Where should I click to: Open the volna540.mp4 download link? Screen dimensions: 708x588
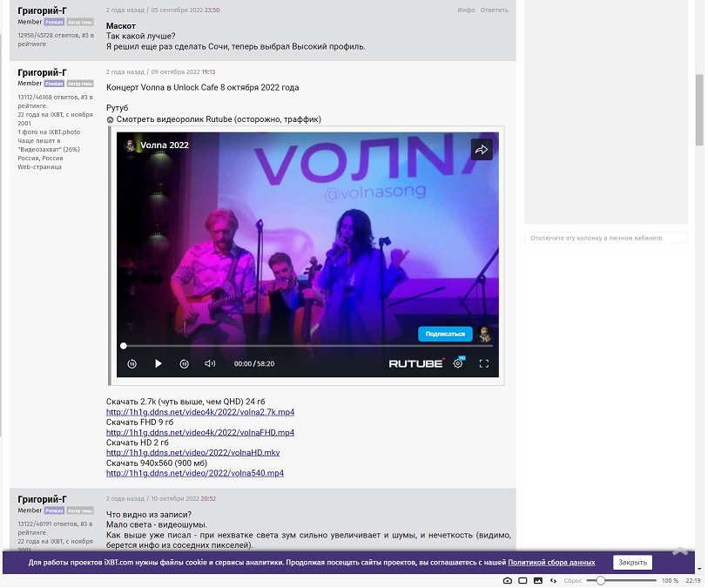click(x=195, y=473)
